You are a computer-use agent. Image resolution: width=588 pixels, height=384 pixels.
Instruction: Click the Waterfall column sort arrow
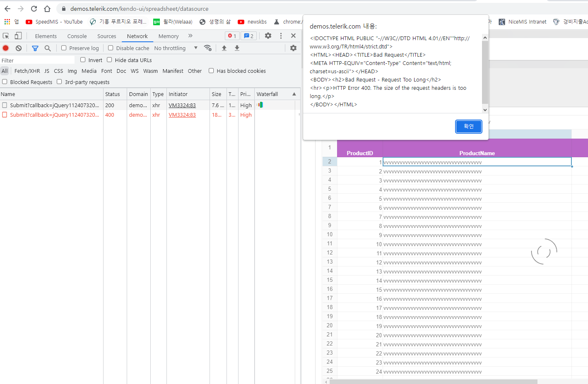click(x=294, y=94)
